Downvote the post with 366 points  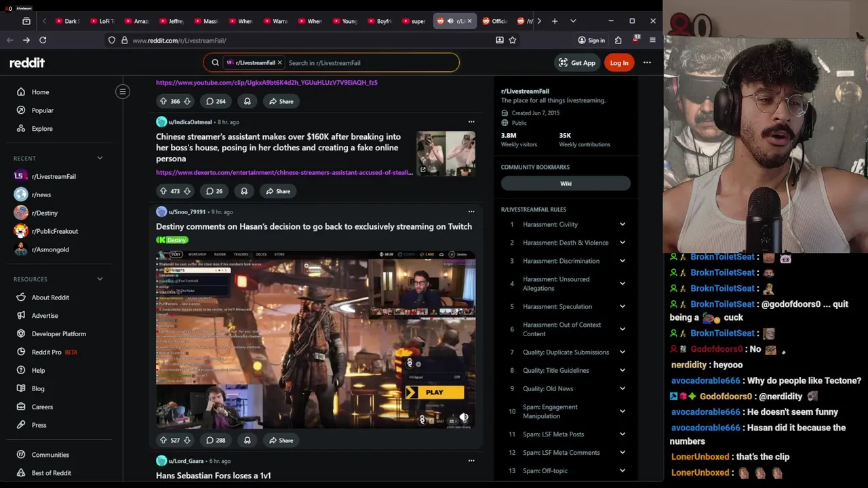tap(187, 101)
